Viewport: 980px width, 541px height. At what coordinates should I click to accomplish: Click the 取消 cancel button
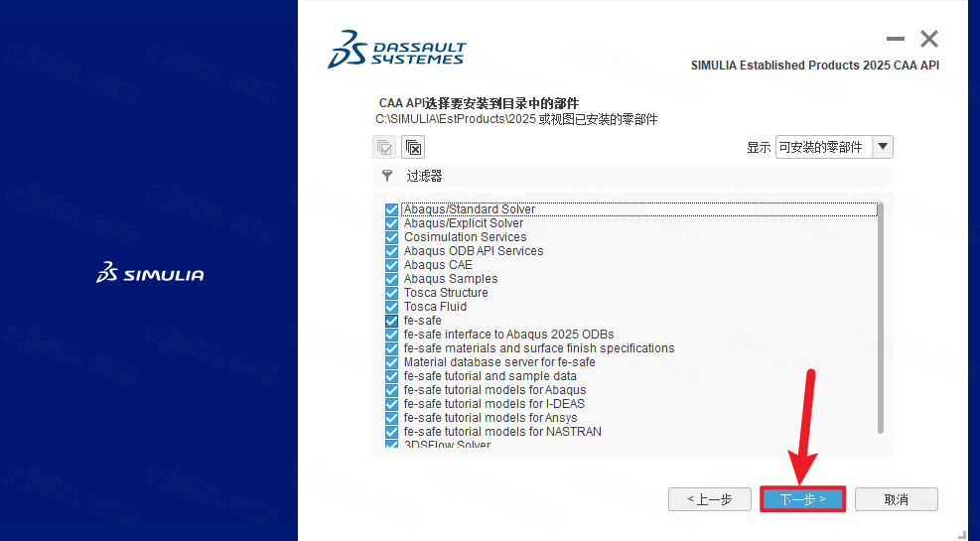point(897,499)
